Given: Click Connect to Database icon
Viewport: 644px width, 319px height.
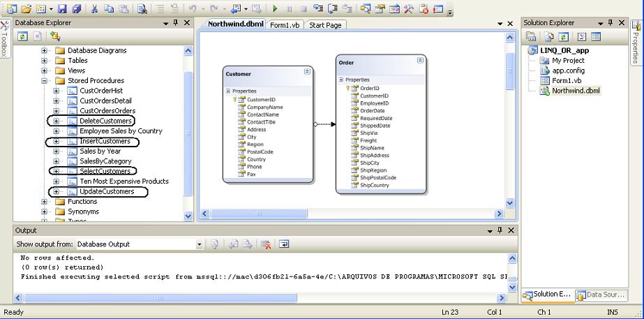Looking at the screenshot, I should pos(54,36).
